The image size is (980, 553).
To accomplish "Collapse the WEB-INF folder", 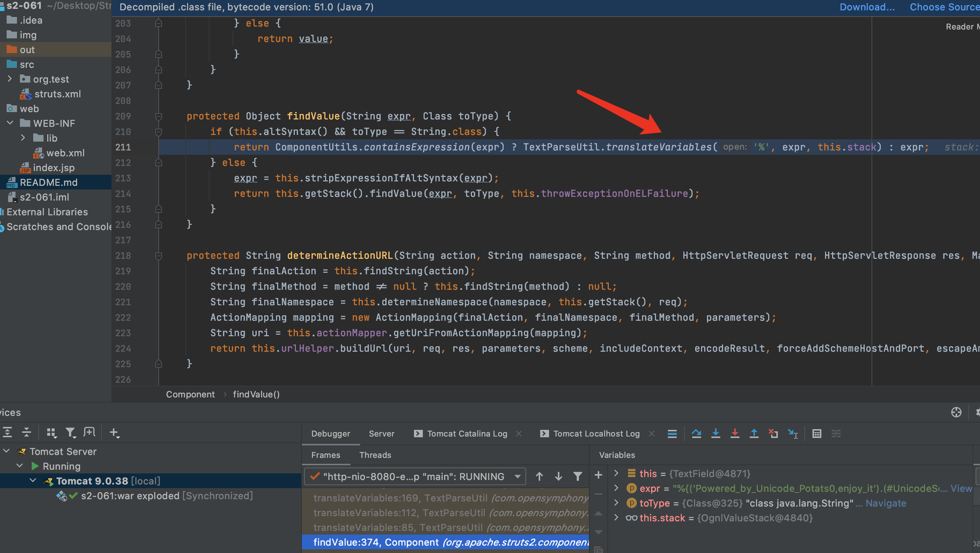I will [x=10, y=123].
